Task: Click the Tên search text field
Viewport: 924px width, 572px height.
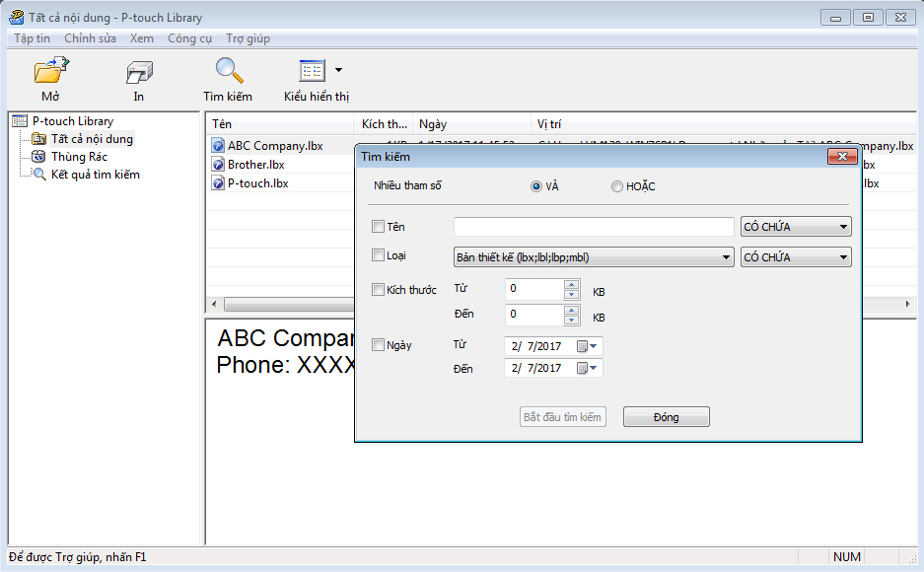Action: (x=594, y=227)
